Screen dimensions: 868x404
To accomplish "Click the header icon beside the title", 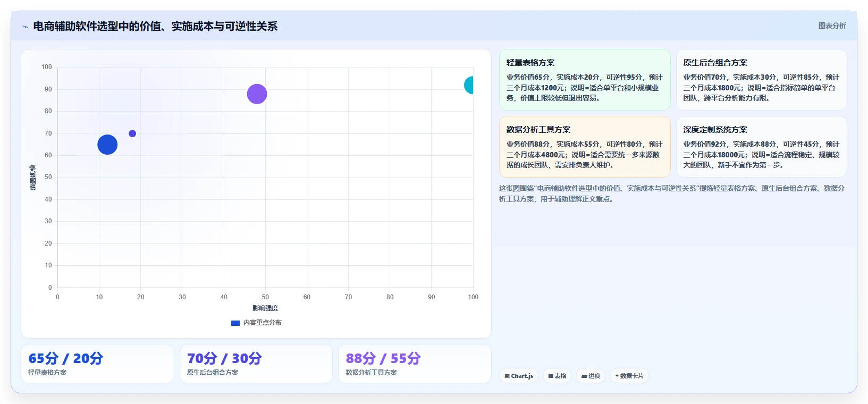I will click(x=25, y=27).
